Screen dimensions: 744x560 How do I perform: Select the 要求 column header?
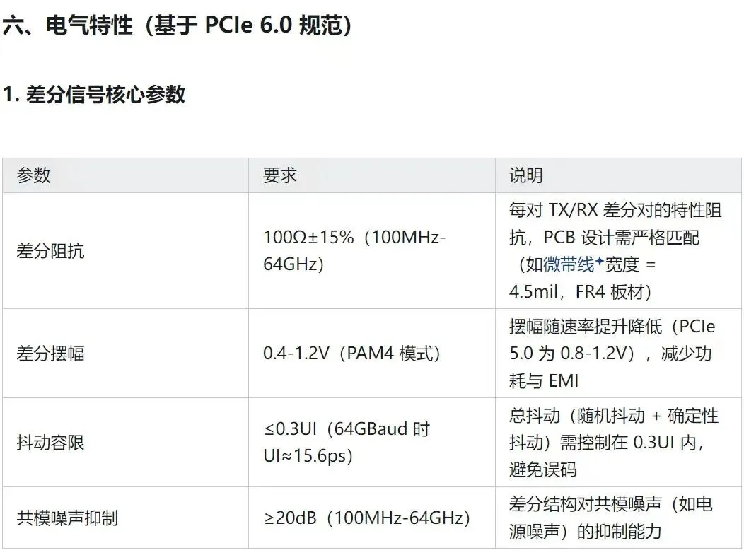[280, 175]
